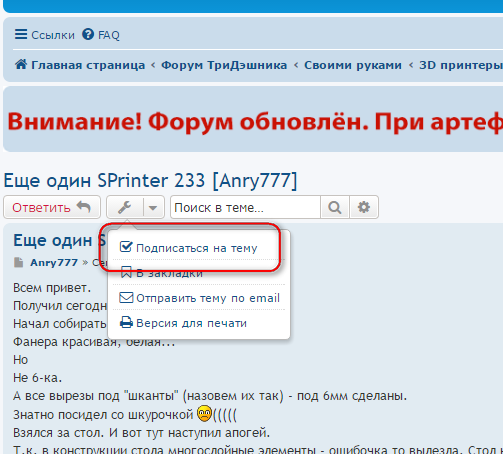Screen dimensions: 503x454
Task: Focus the Поиск в теме search field
Action: click(245, 207)
